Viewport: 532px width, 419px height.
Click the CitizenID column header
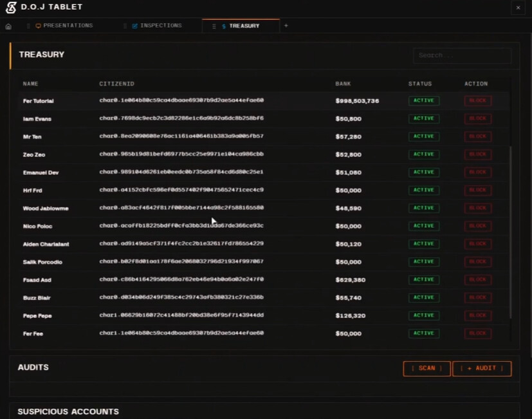click(116, 84)
